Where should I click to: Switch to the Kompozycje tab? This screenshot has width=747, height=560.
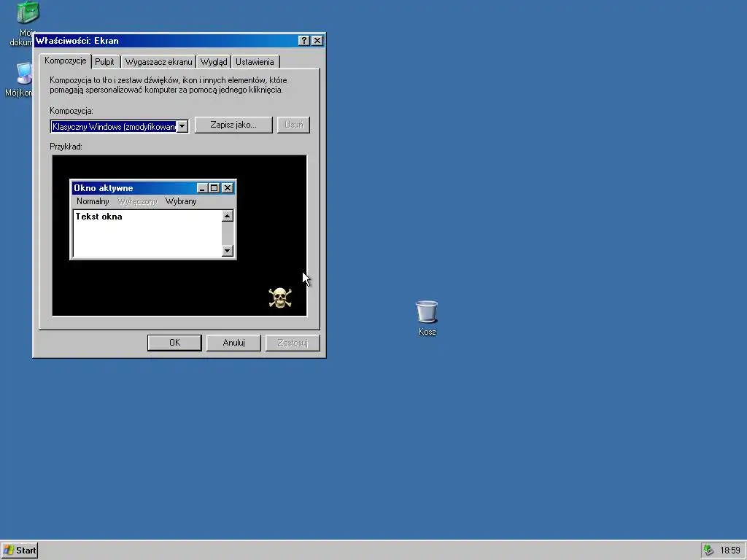[65, 61]
